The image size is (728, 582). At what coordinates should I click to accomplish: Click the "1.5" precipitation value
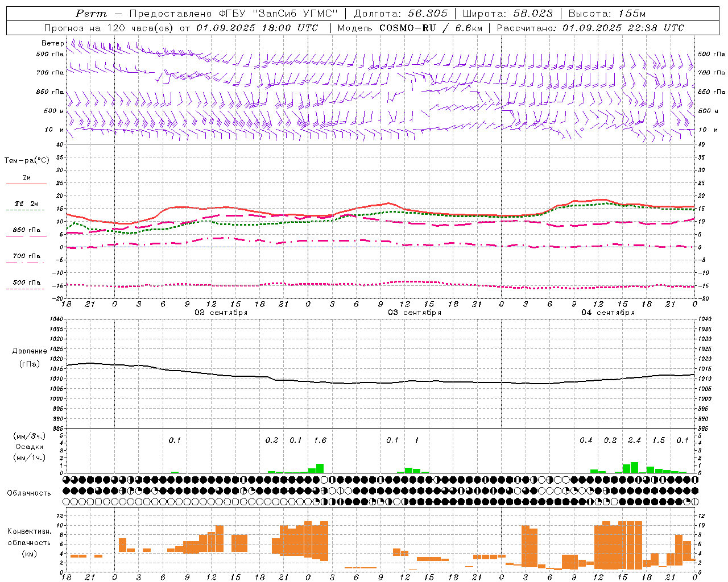(x=658, y=440)
